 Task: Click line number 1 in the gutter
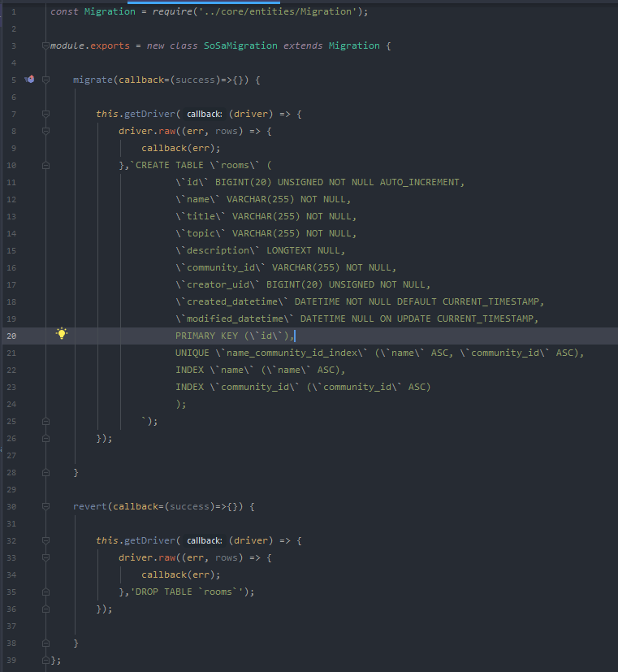(x=14, y=11)
